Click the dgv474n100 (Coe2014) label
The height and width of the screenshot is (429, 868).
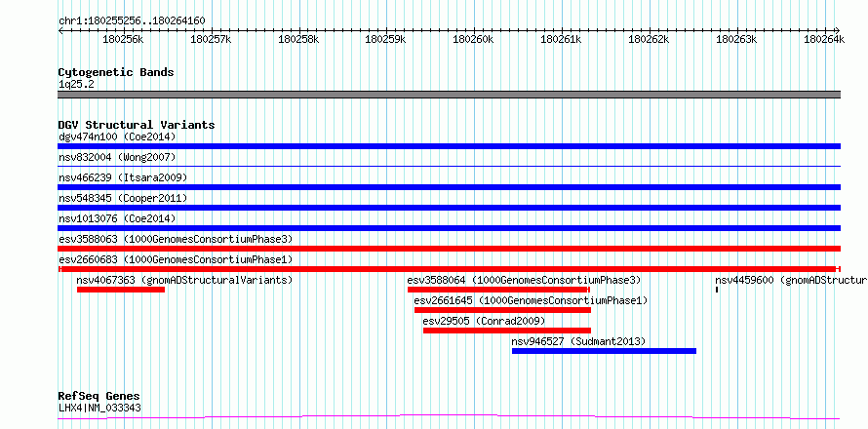[x=117, y=136]
